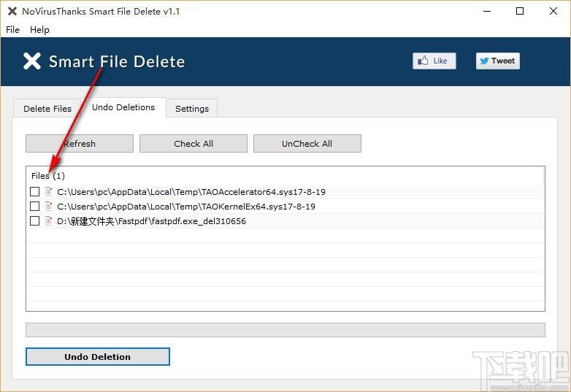Click the Refresh button
The height and width of the screenshot is (392, 571).
80,143
